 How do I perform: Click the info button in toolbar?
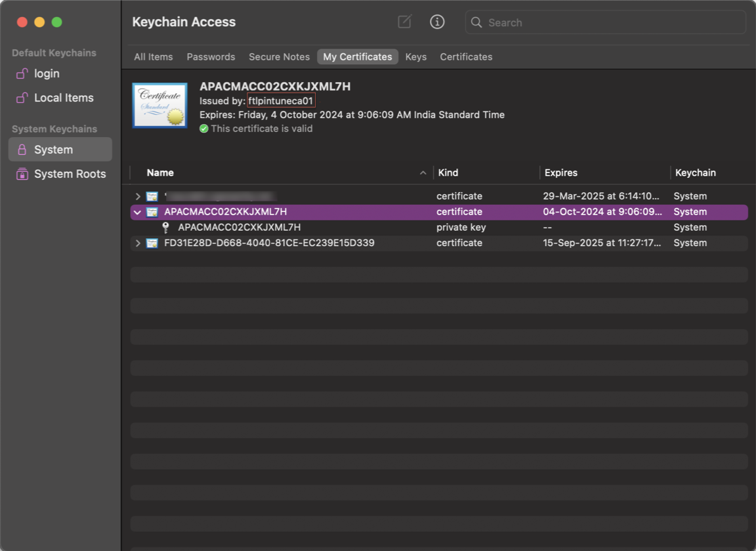[437, 22]
